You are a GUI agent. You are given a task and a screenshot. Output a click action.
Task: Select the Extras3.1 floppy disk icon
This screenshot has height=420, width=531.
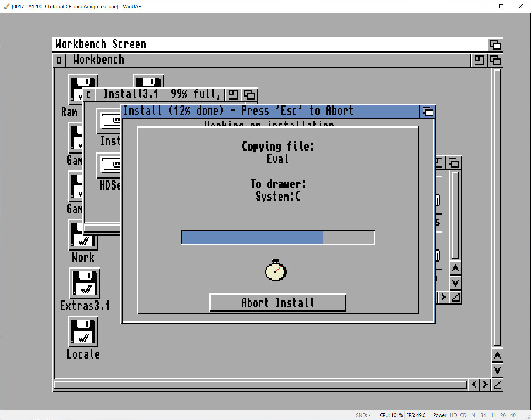tap(85, 283)
